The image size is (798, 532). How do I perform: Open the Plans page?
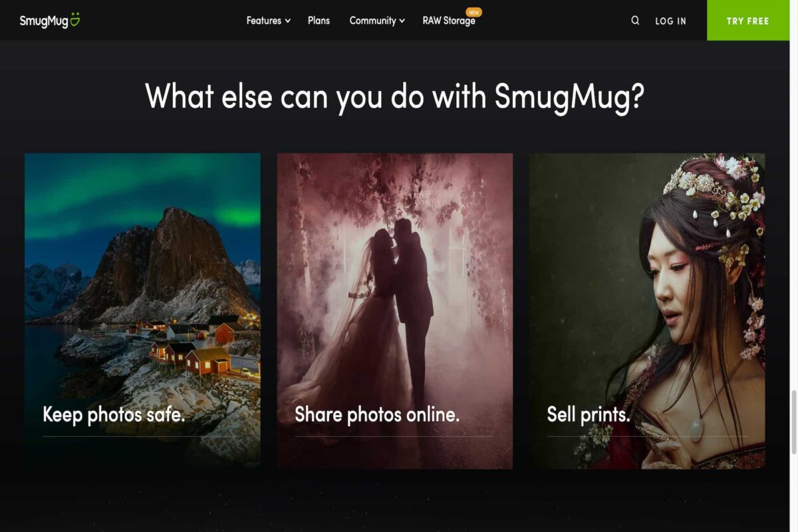point(319,21)
